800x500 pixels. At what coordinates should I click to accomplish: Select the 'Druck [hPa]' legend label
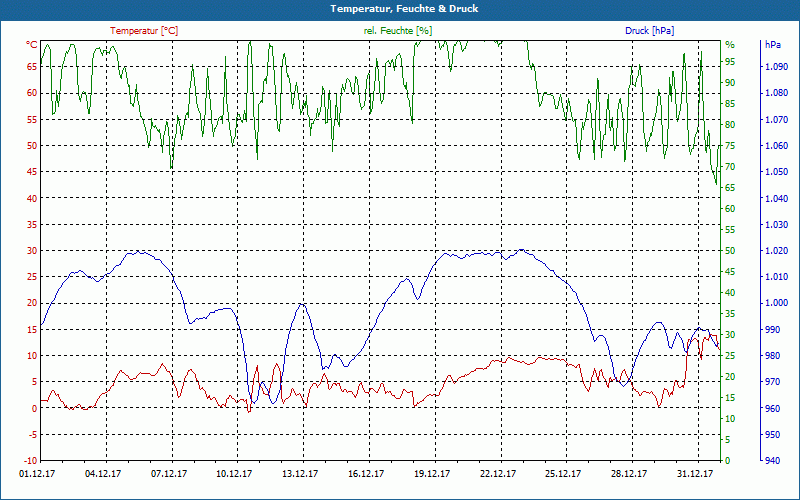649,31
